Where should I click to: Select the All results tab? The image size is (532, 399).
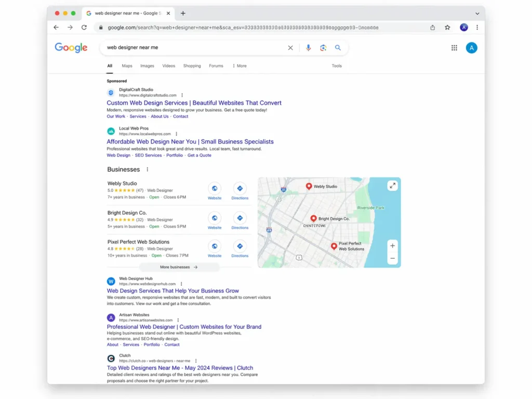click(x=110, y=66)
